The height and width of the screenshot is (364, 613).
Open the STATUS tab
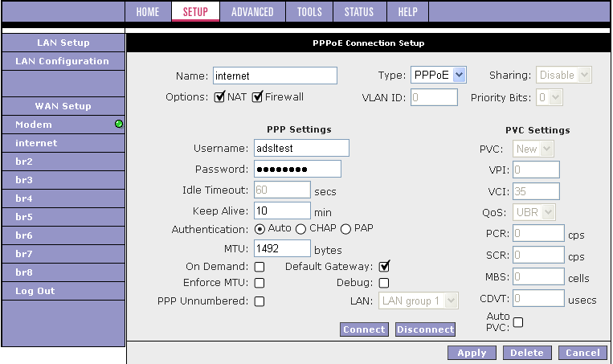click(358, 12)
